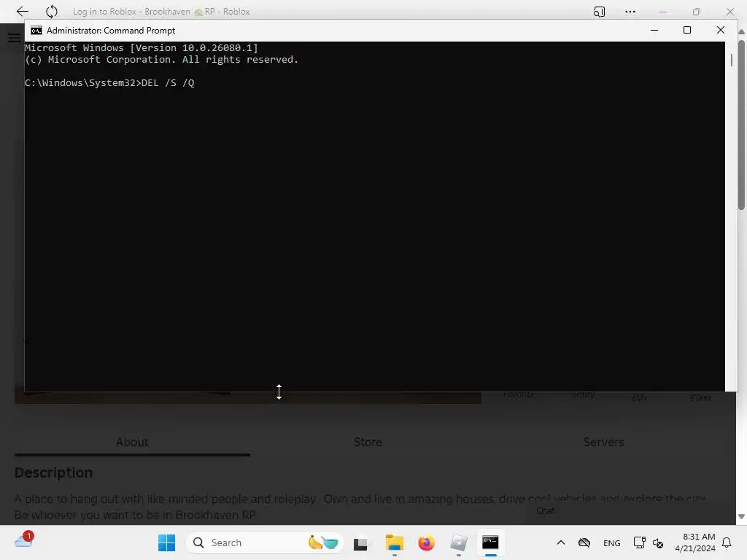Click the Description heading on Roblox page
Viewport: 747px width, 560px height.
click(x=54, y=472)
